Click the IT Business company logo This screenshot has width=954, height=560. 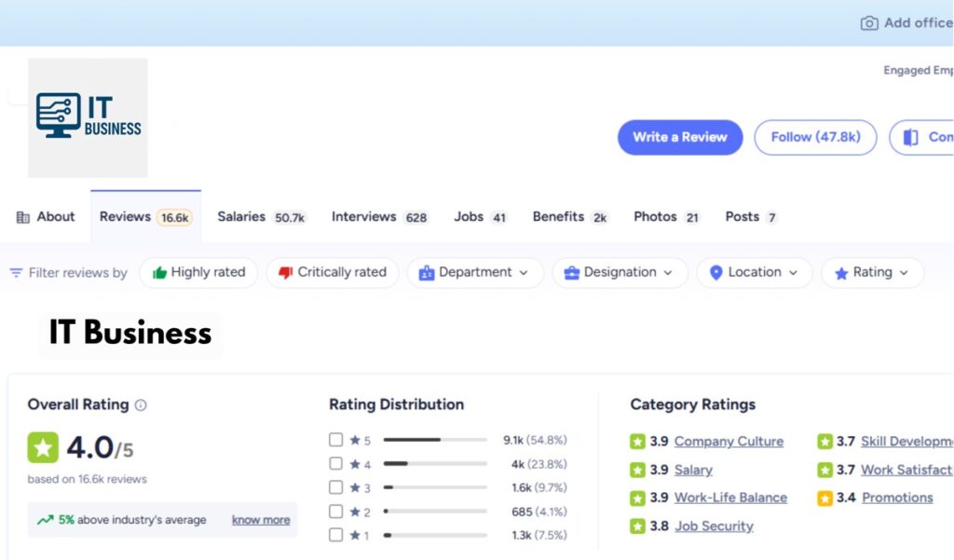[x=88, y=117]
